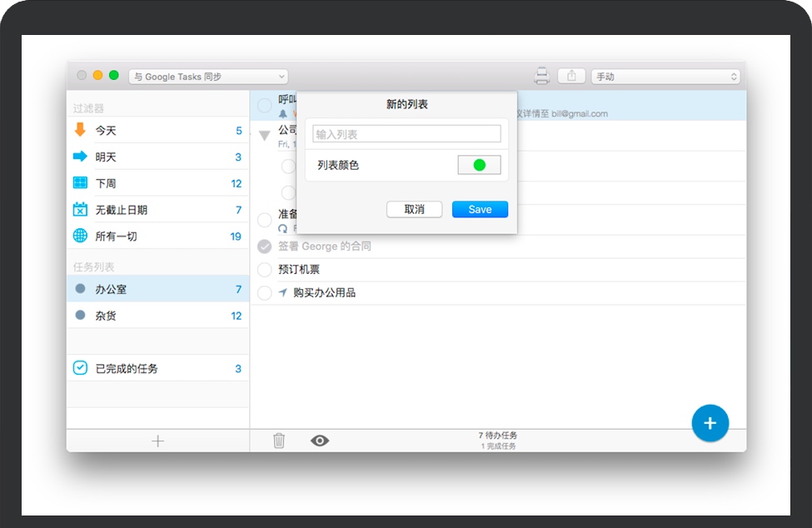Open the 下周 calendar filter
Viewport: 812px width, 528px height.
[x=157, y=183]
